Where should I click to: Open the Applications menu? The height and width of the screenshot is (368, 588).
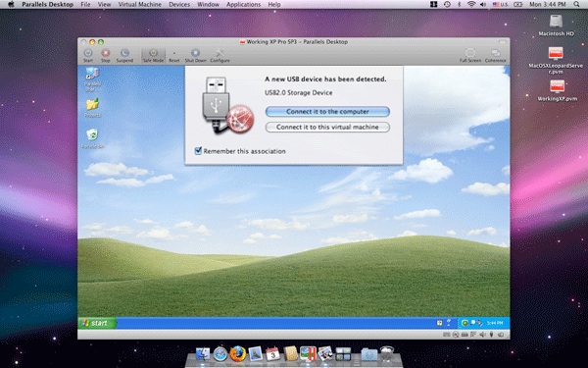pos(243,5)
